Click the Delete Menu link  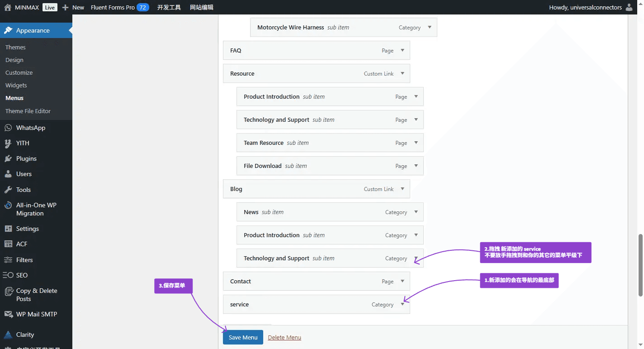tap(284, 338)
